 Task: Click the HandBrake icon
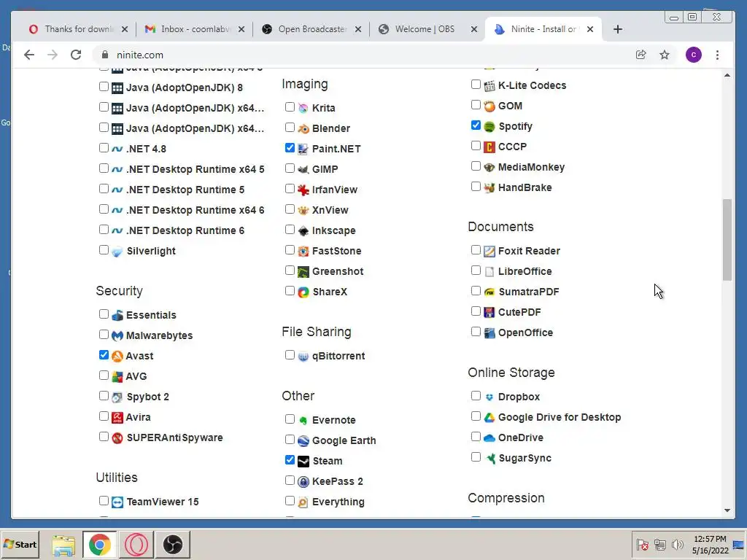point(489,187)
